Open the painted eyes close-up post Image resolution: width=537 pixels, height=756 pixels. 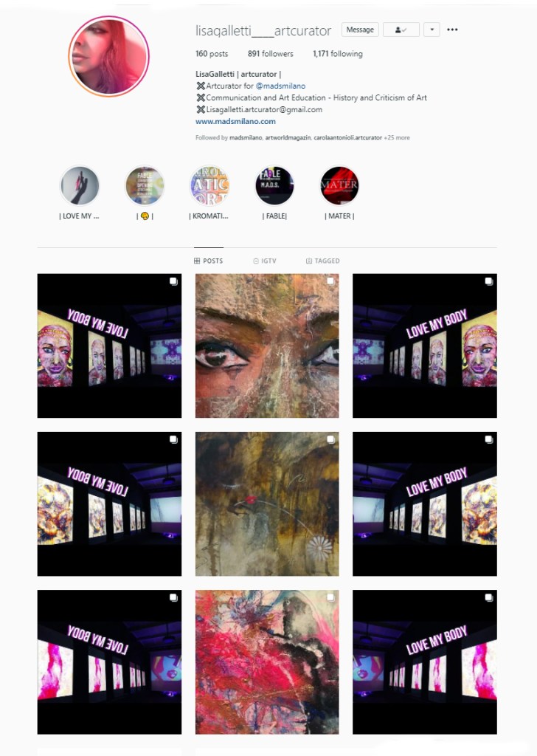click(267, 346)
